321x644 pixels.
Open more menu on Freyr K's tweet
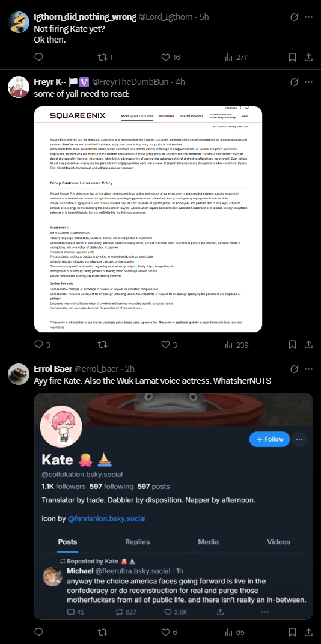308,82
